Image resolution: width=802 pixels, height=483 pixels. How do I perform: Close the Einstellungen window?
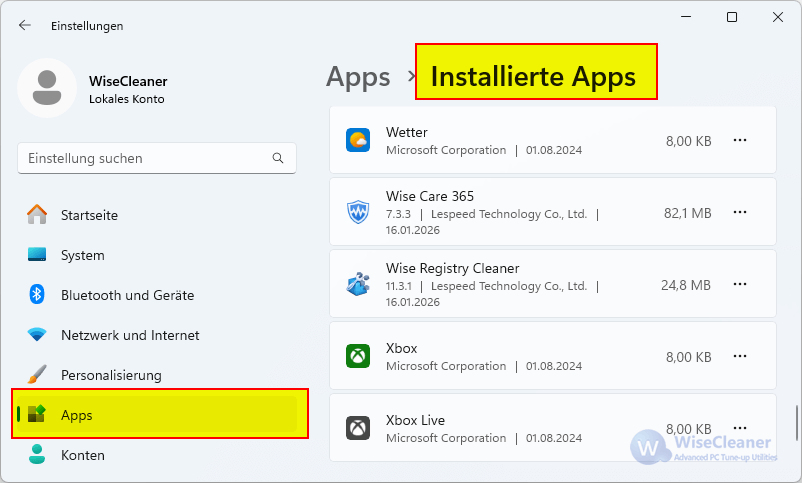pos(778,17)
